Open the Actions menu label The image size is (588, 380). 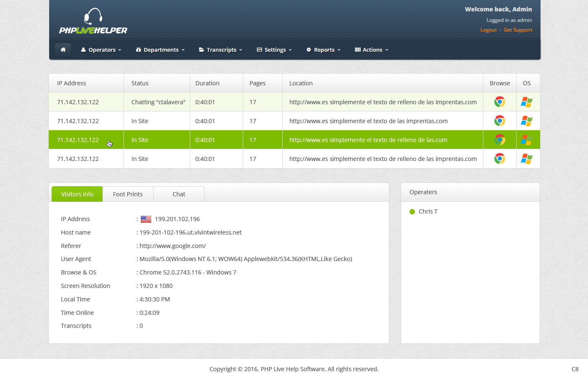[x=373, y=50]
